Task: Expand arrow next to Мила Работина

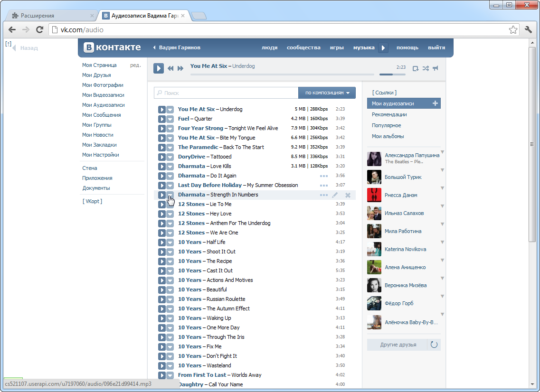Action: click(443, 224)
